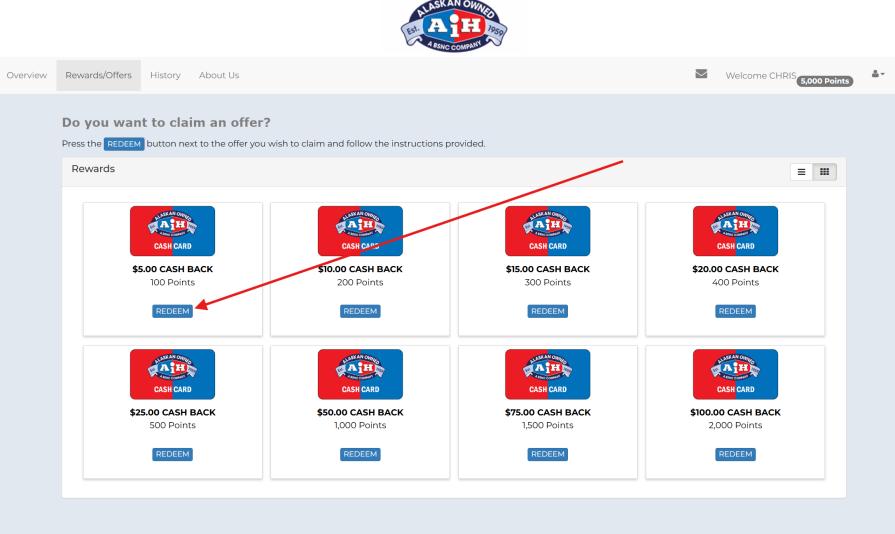This screenshot has height=534, width=895.
Task: Click the '$75.00 CASH BACK' title
Action: [x=547, y=412]
